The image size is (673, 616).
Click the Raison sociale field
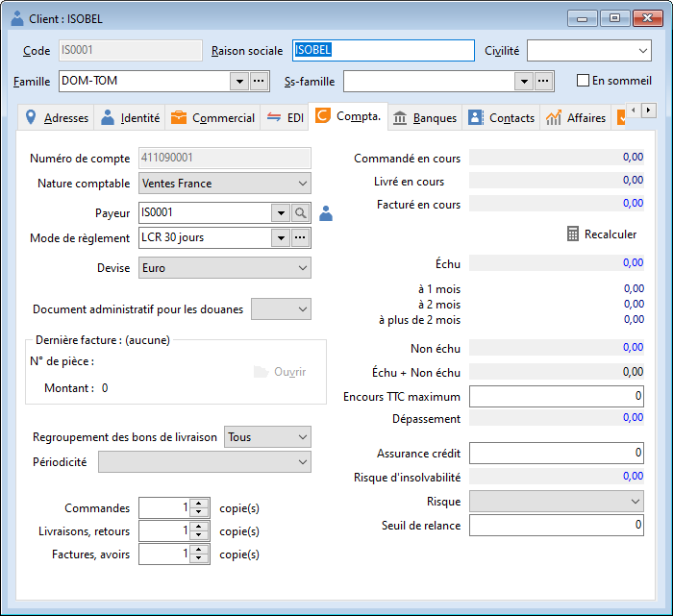point(384,51)
